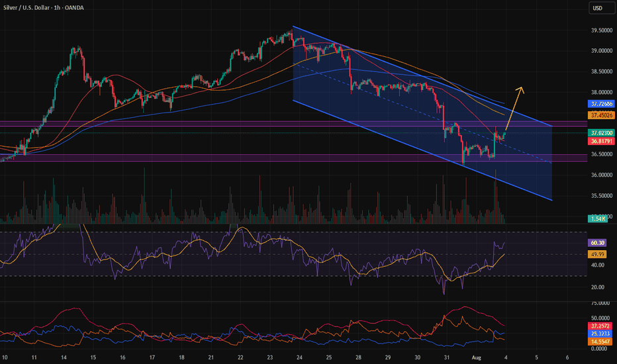Image resolution: width=617 pixels, height=364 pixels.
Task: Select date 11 on the time axis
Action: tap(34, 357)
